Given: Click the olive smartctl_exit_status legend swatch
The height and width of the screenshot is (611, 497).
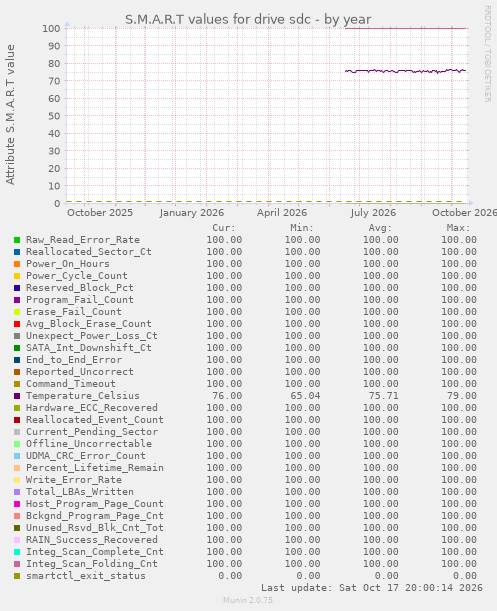Looking at the screenshot, I should coord(17,576).
